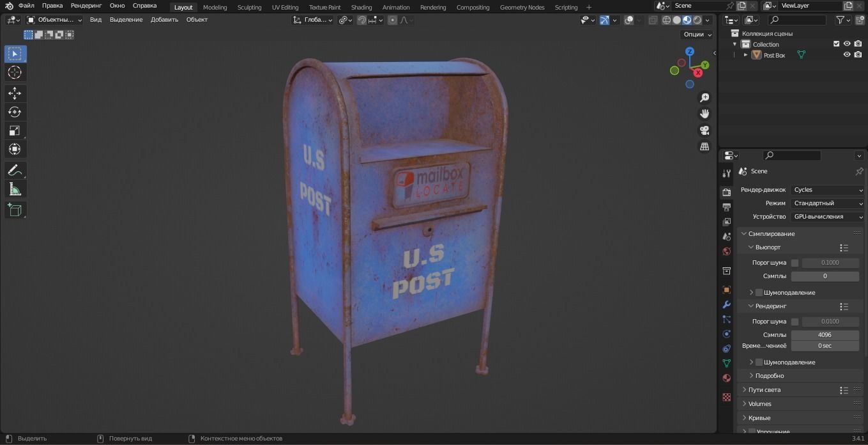Disable Collection render camera toggle
The width and height of the screenshot is (868, 445).
click(x=858, y=43)
